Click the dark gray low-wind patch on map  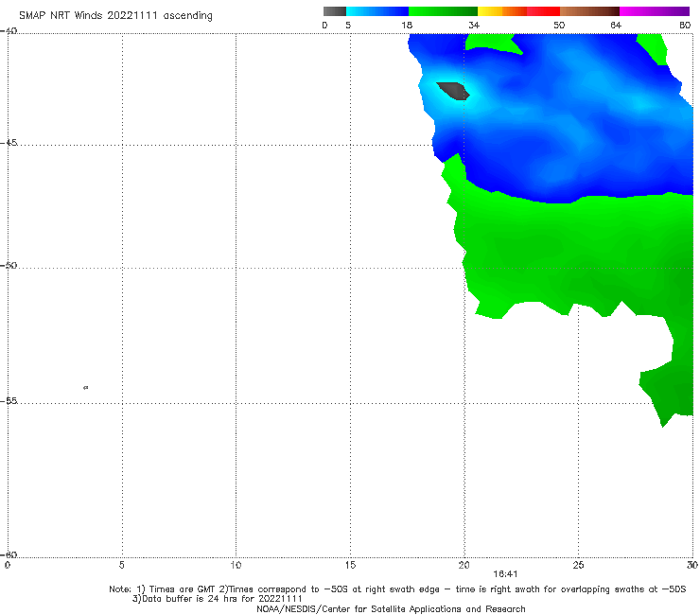tap(453, 91)
